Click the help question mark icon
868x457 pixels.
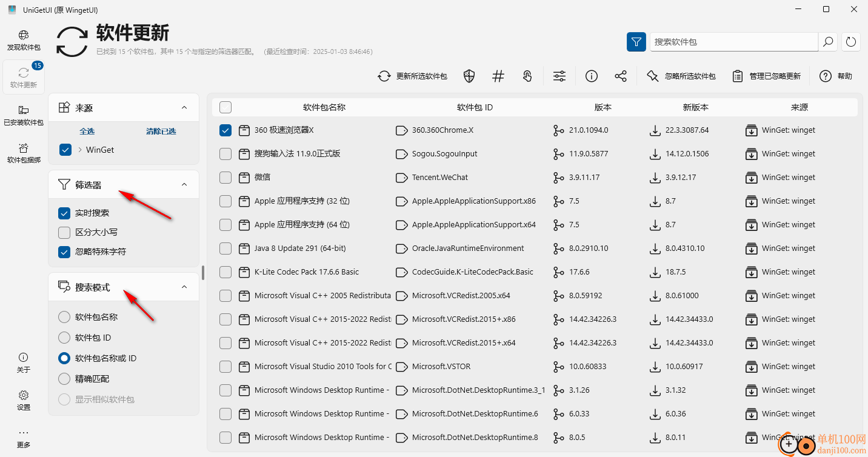coord(825,76)
